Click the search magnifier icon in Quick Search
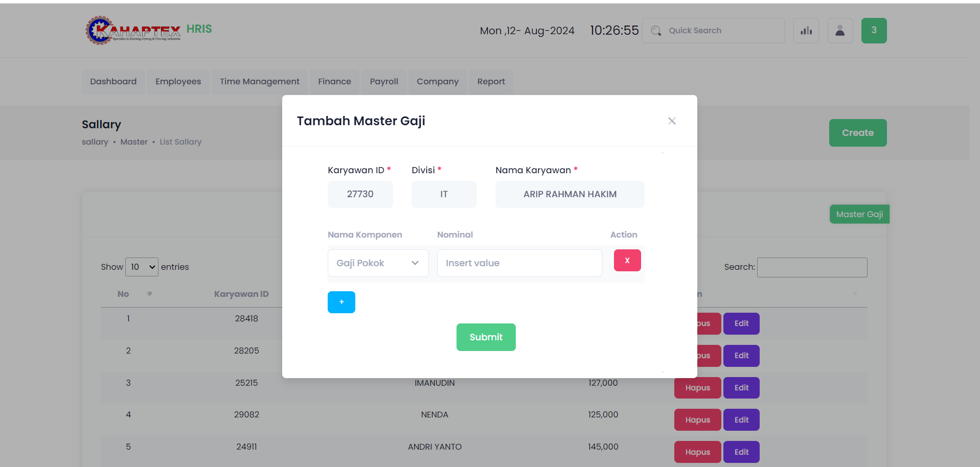Screen dimensions: 980x467 [x=656, y=31]
